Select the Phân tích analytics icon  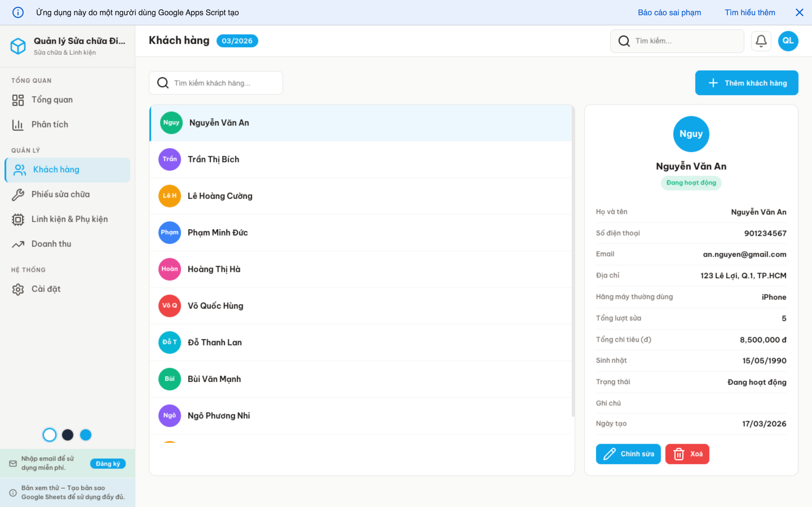pyautogui.click(x=18, y=124)
